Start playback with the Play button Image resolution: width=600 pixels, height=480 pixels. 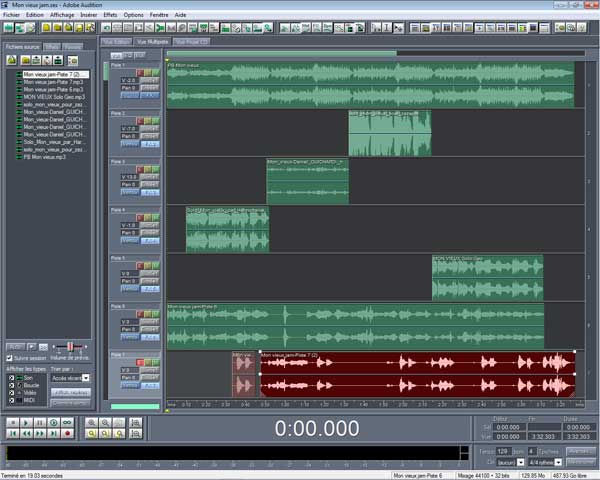tap(26, 423)
